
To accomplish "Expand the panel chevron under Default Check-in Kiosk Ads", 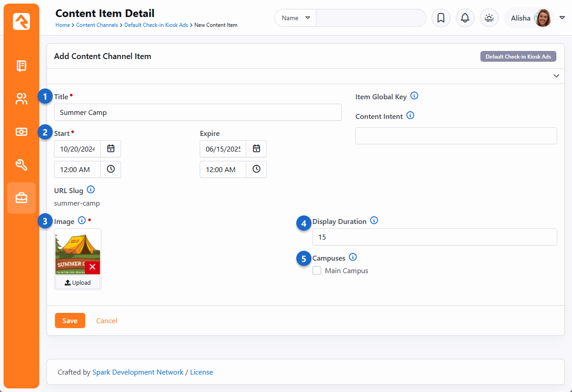I will click(x=556, y=76).
